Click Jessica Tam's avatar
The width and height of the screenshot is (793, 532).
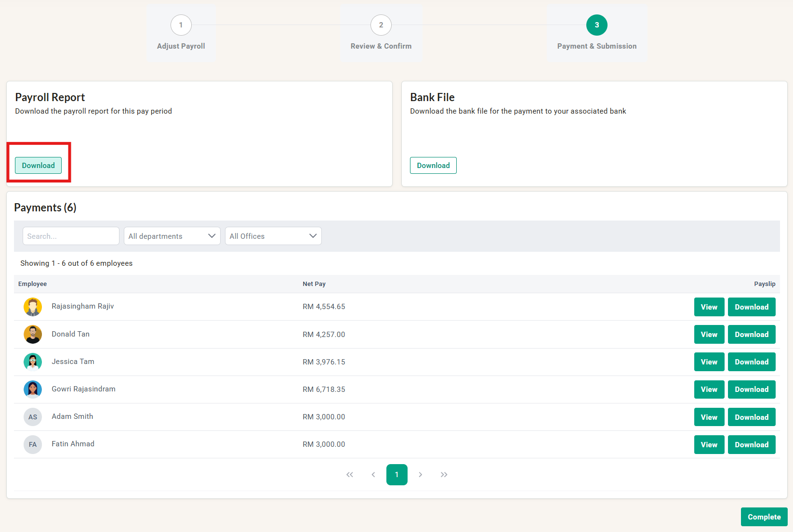pyautogui.click(x=33, y=362)
